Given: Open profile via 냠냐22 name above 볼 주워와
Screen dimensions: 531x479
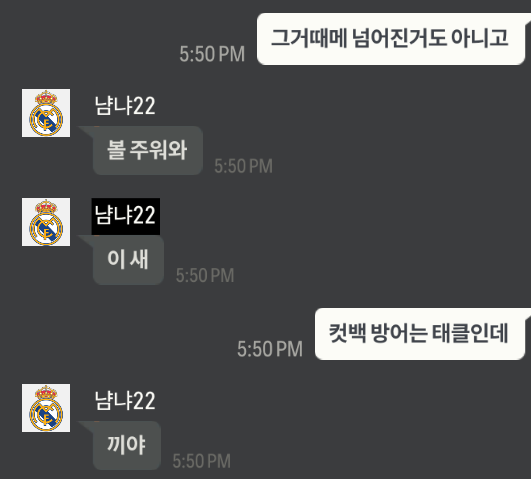Looking at the screenshot, I should click(x=125, y=106).
